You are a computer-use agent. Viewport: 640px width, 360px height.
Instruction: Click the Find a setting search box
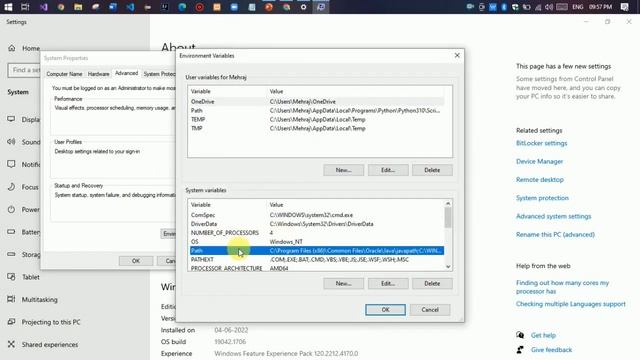24,70
